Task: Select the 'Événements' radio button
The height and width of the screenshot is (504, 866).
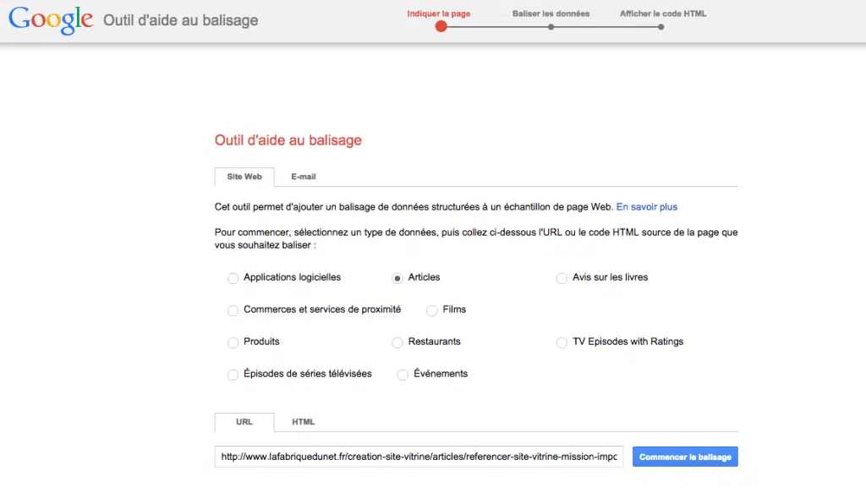Action: point(403,375)
